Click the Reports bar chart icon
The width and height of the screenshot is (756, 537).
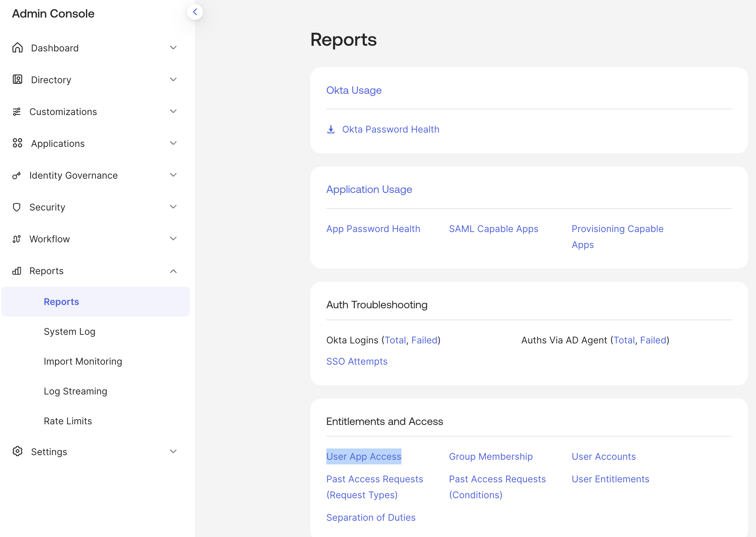17,271
